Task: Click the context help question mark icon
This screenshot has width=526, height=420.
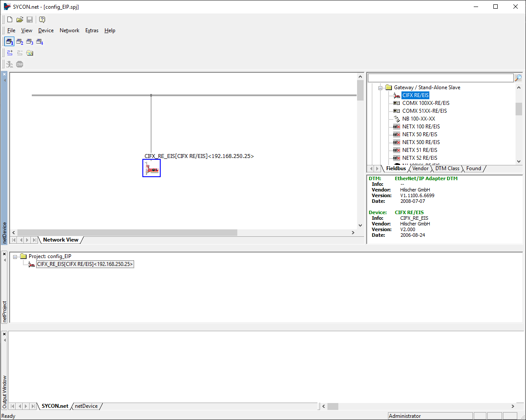Action: tap(42, 20)
